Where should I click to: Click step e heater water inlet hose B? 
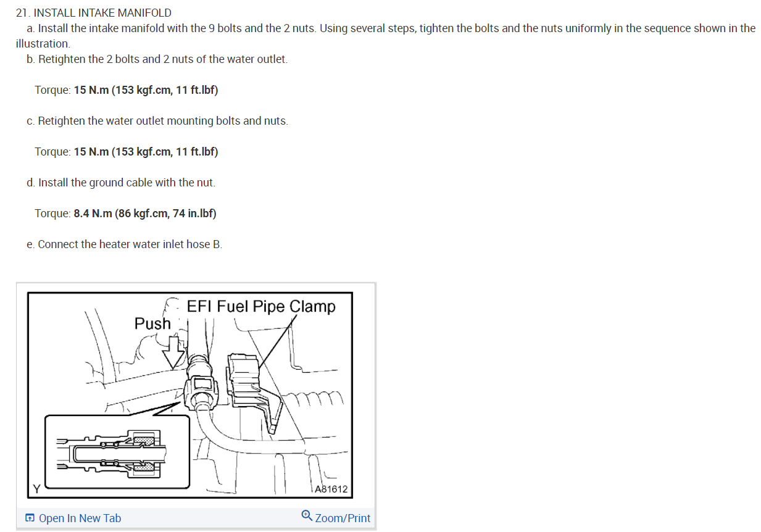[x=125, y=244]
